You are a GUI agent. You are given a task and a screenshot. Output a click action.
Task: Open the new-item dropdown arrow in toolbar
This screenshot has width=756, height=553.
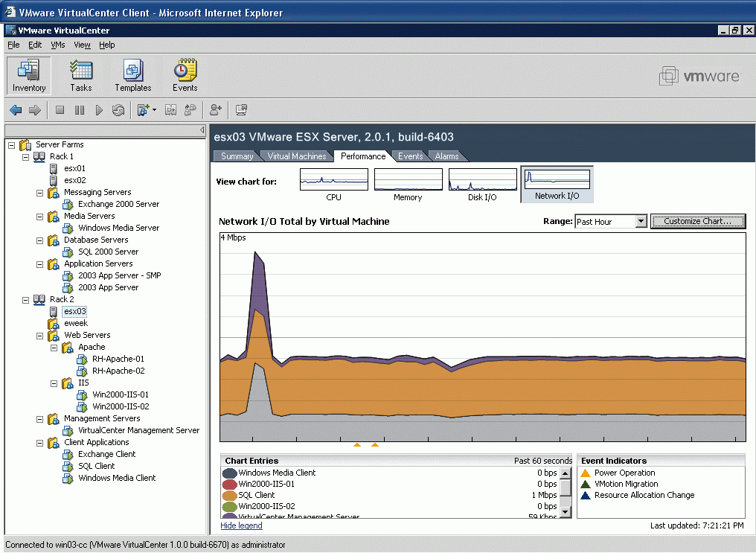[x=154, y=110]
